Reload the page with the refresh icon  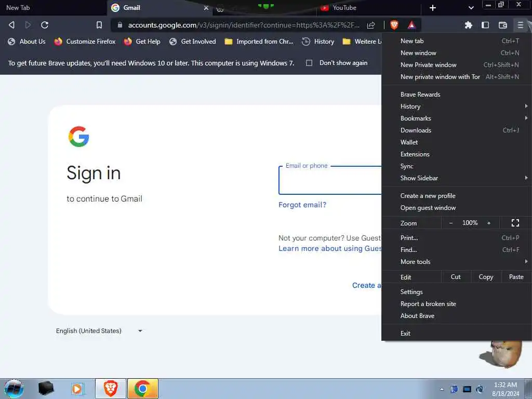pyautogui.click(x=45, y=25)
